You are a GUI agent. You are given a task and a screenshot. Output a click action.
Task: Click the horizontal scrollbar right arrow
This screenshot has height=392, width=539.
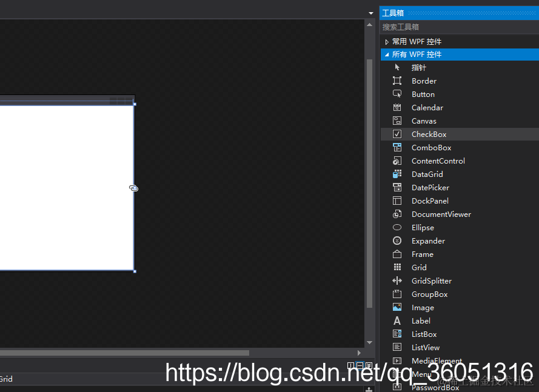[x=359, y=353]
